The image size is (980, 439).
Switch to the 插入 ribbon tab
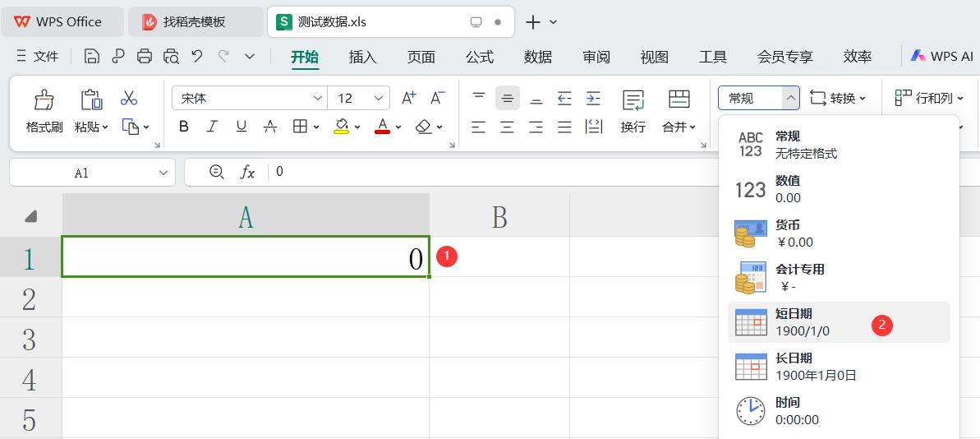point(362,57)
